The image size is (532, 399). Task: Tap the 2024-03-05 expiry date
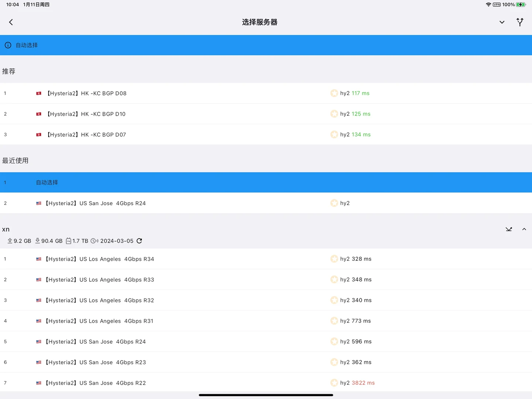(x=117, y=241)
